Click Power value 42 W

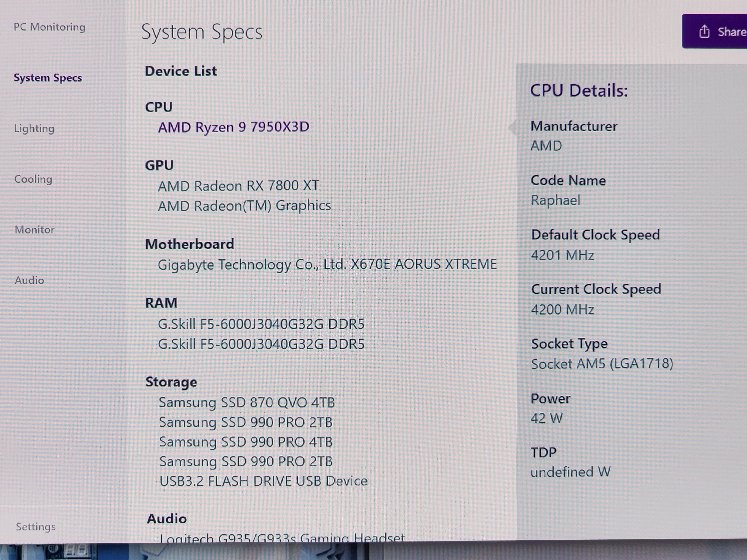coord(547,418)
